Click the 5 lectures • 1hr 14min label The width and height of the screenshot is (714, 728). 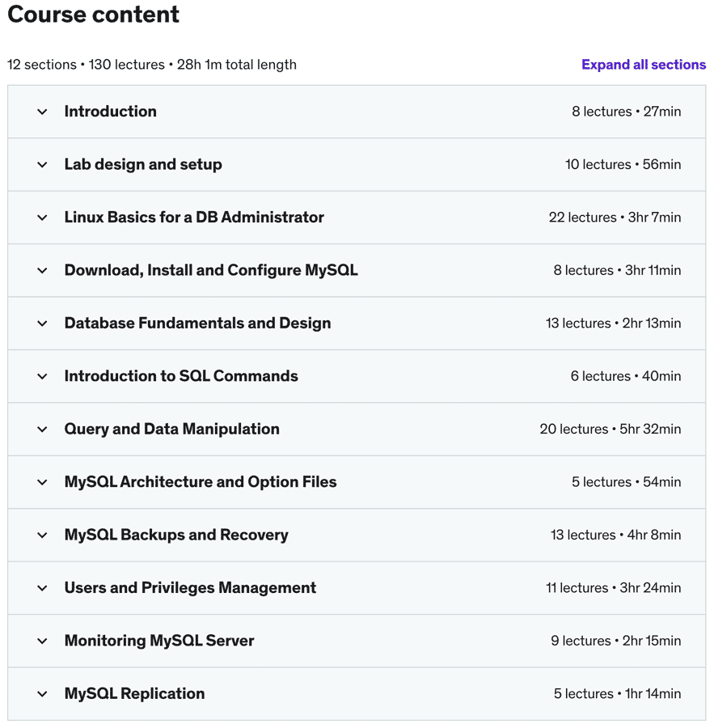pos(617,694)
